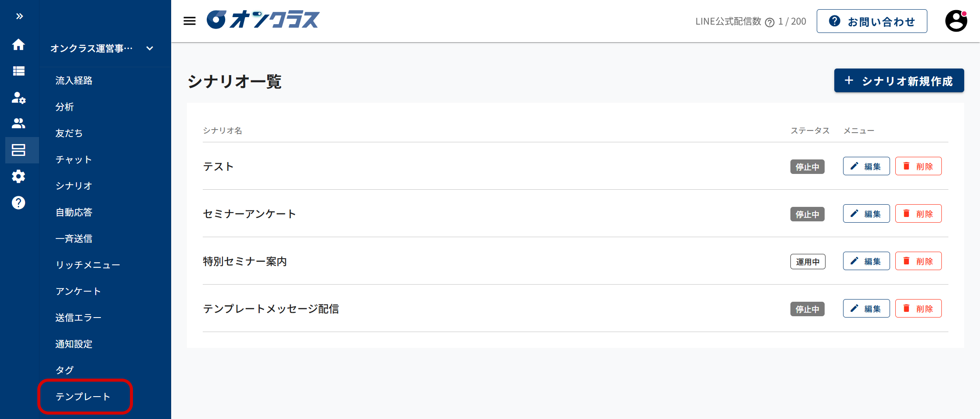Toggle the hamburger menu icon
Screen dimensions: 980x419
190,21
